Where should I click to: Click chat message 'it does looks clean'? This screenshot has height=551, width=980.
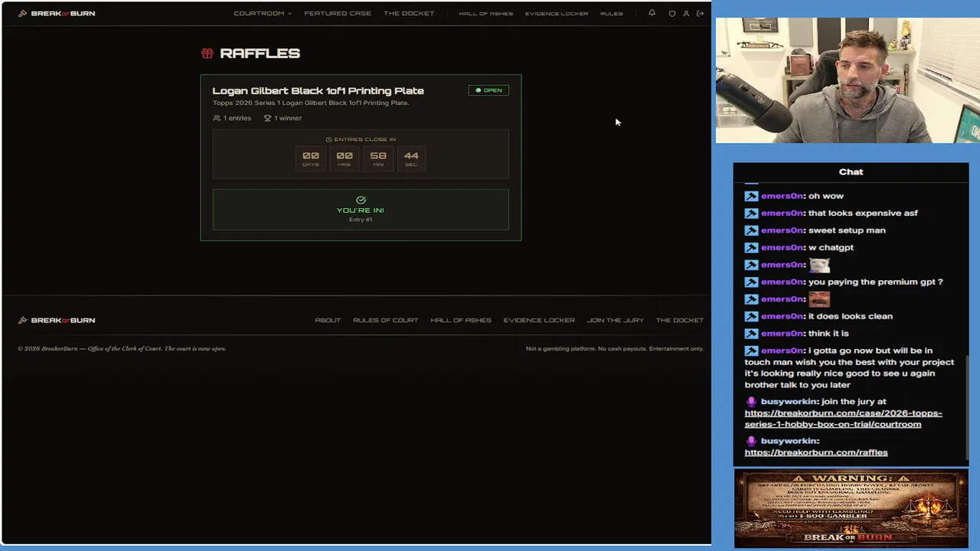coord(851,316)
